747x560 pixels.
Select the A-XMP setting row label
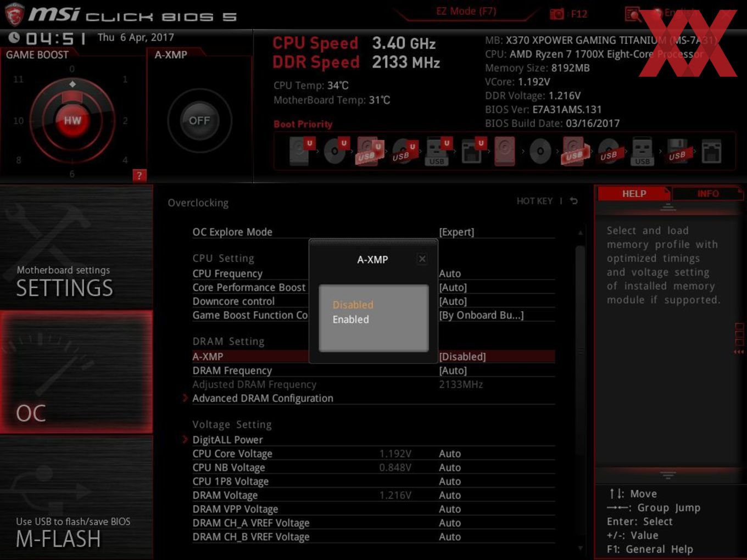click(208, 356)
